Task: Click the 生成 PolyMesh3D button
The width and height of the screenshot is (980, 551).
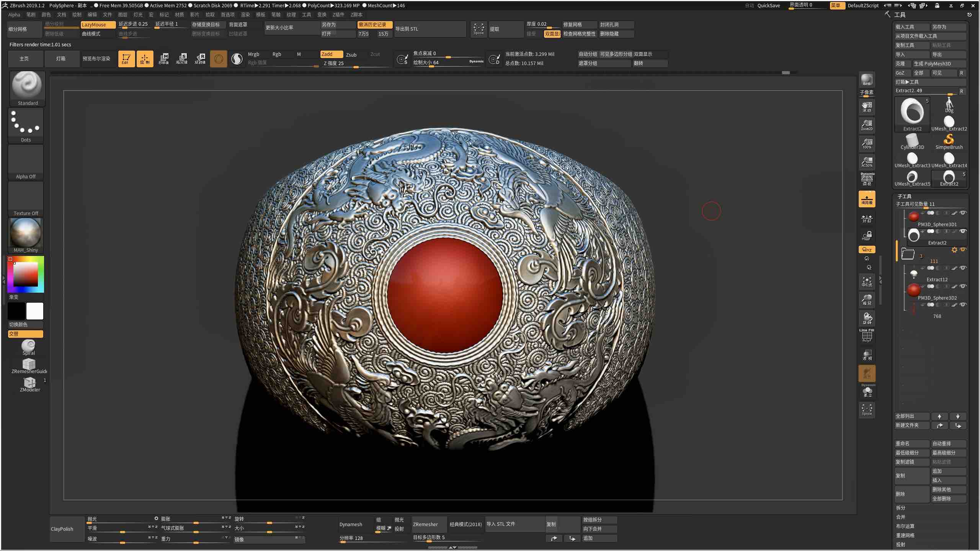Action: (933, 64)
